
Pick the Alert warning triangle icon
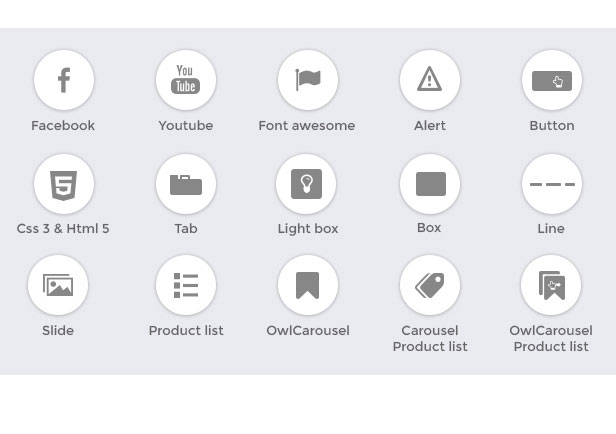point(430,80)
